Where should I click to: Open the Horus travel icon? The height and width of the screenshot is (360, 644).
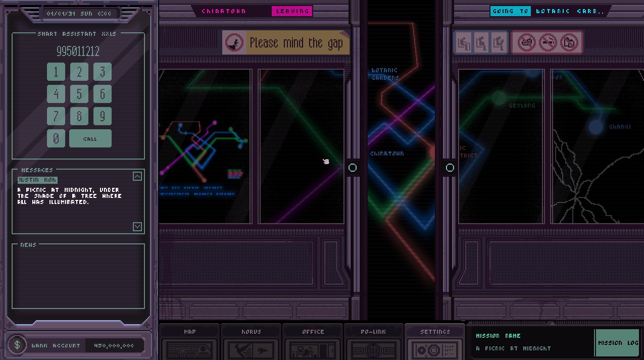pos(251,349)
